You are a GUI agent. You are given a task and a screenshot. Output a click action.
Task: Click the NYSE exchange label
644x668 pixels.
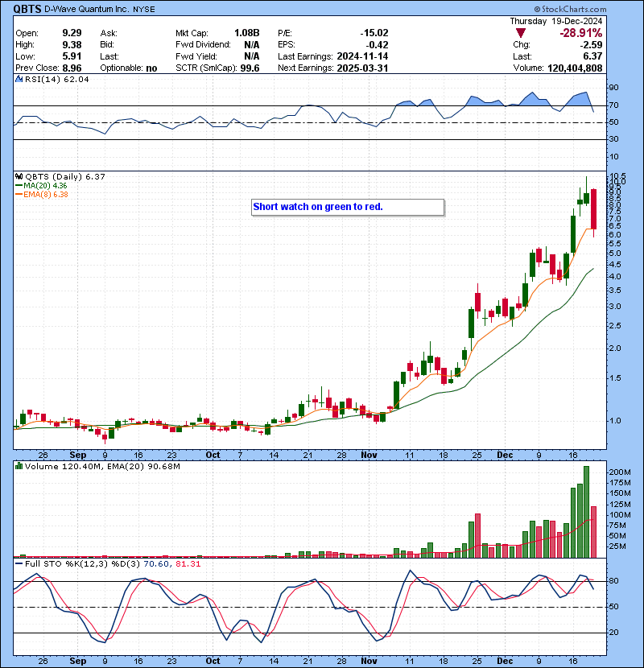[x=144, y=10]
